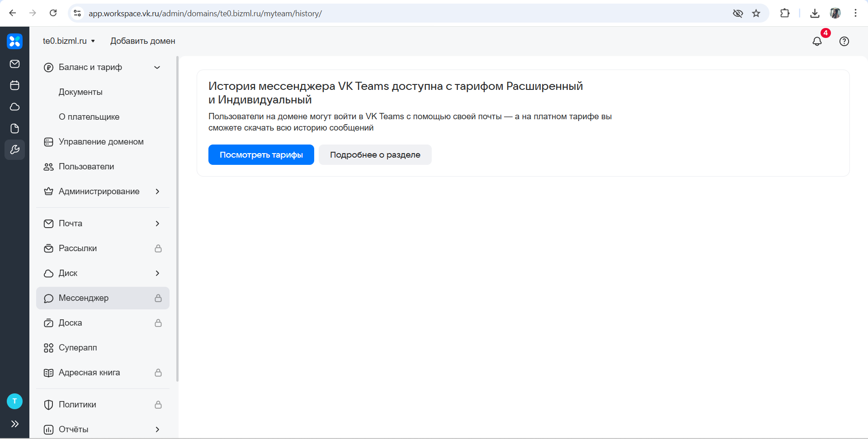The width and height of the screenshot is (868, 439).
Task: Click the superapp grid icon beside Суперапп
Action: click(x=48, y=348)
